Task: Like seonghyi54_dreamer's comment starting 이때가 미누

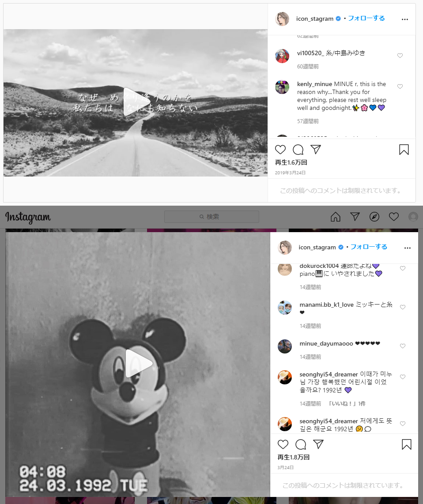Action: pyautogui.click(x=402, y=377)
